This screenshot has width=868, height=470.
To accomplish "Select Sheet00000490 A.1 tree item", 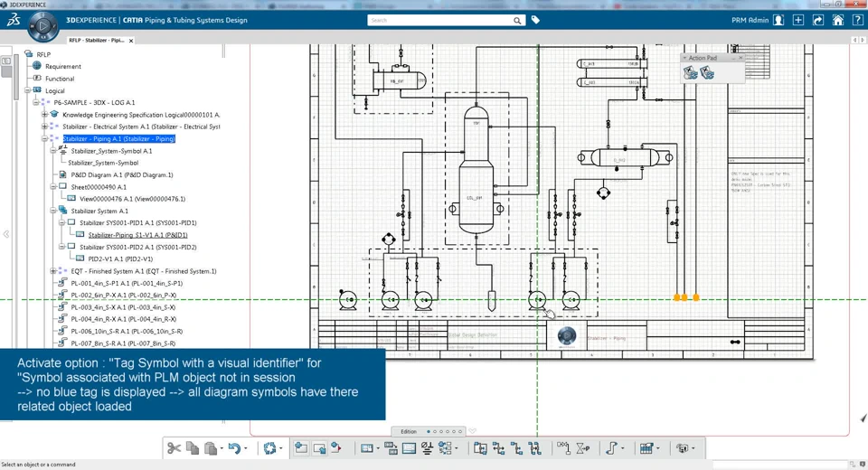I will click(99, 187).
